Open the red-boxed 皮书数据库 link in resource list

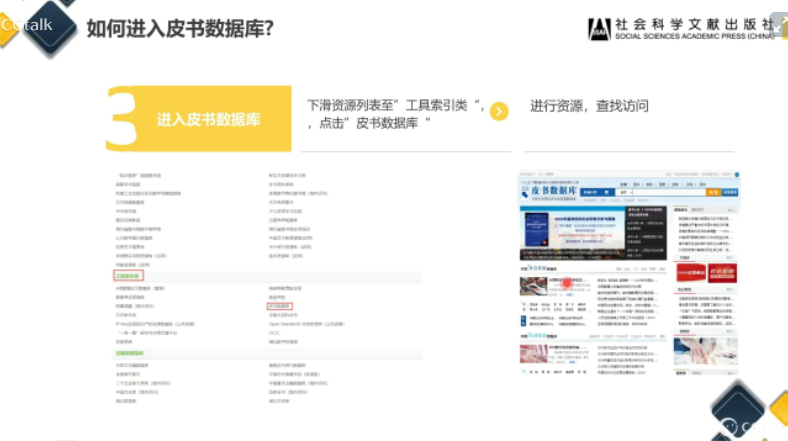coord(279,306)
